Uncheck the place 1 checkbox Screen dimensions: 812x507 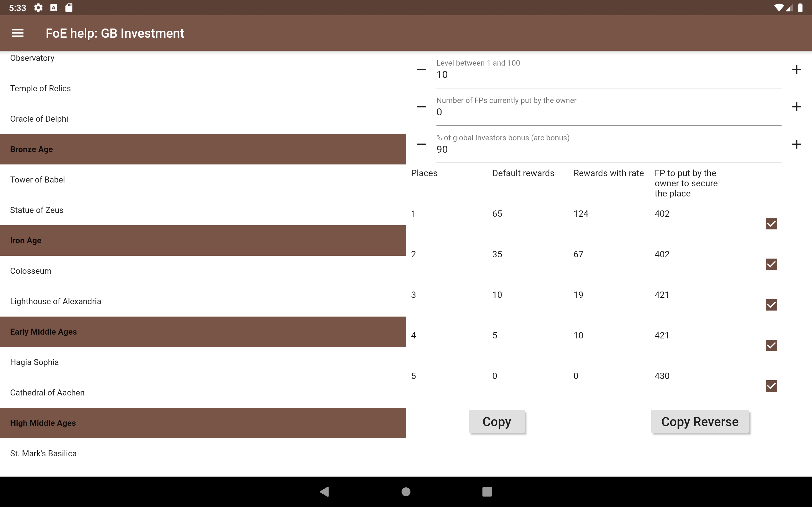point(771,224)
